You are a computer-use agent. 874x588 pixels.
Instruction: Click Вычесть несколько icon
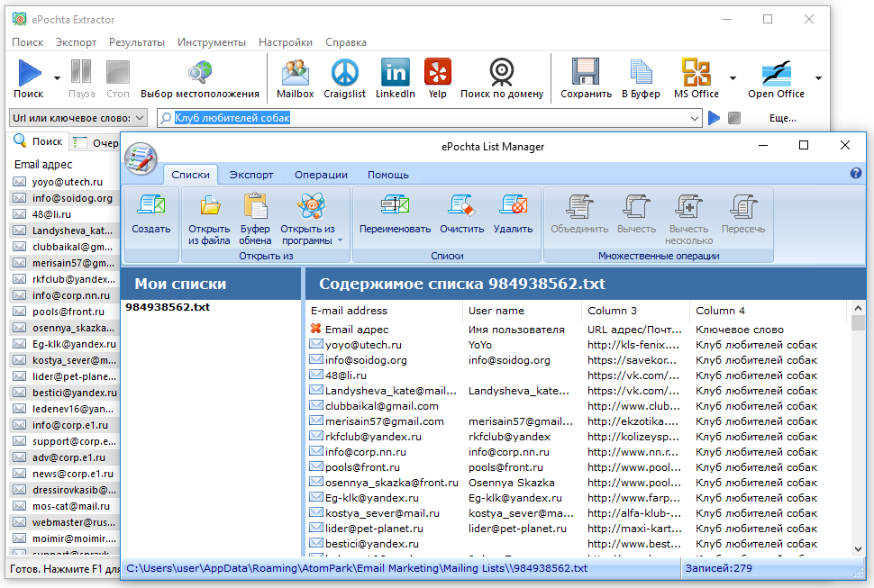(689, 205)
